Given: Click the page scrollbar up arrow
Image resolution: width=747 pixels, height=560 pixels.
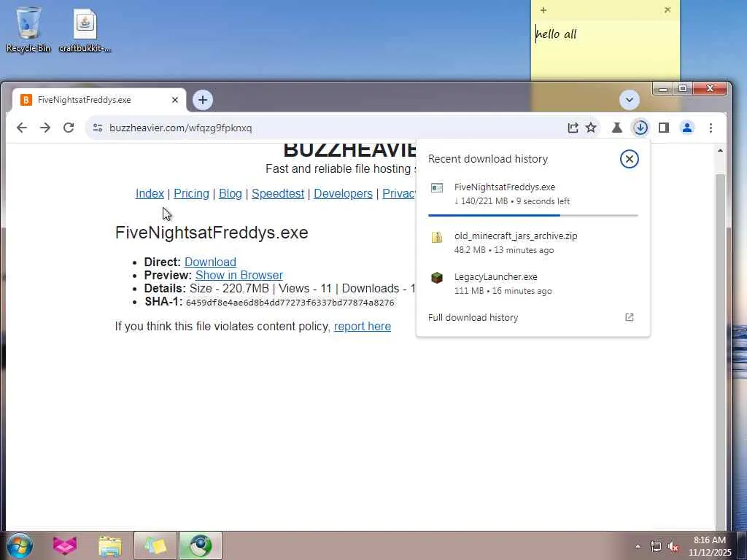Looking at the screenshot, I should click(720, 151).
